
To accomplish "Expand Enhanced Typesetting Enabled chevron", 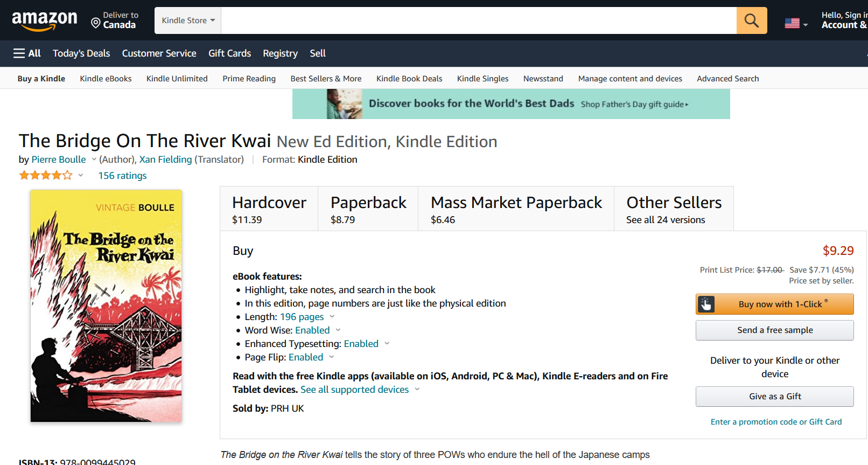I will click(387, 343).
